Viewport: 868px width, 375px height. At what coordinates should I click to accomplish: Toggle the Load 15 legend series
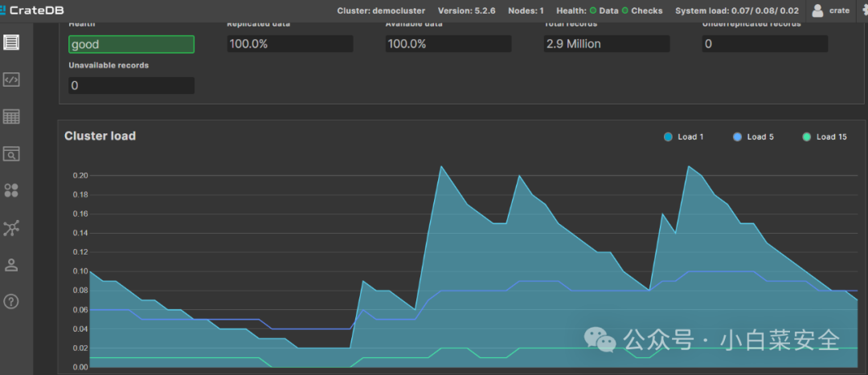(825, 137)
